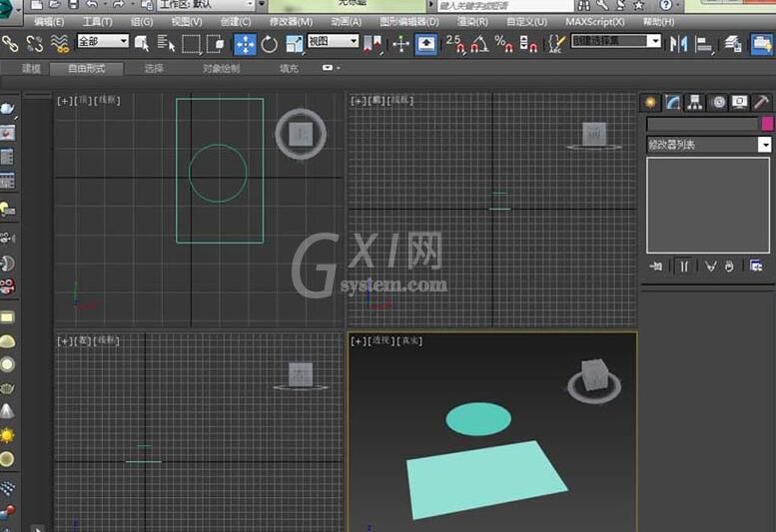
Task: Select the Link tool chain icon
Action: pyautogui.click(x=10, y=44)
